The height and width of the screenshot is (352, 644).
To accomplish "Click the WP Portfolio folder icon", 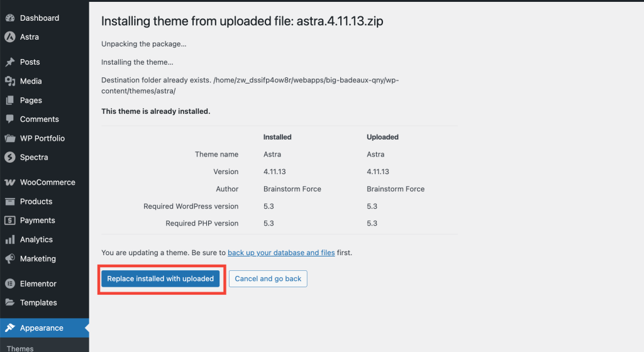I will pos(10,138).
